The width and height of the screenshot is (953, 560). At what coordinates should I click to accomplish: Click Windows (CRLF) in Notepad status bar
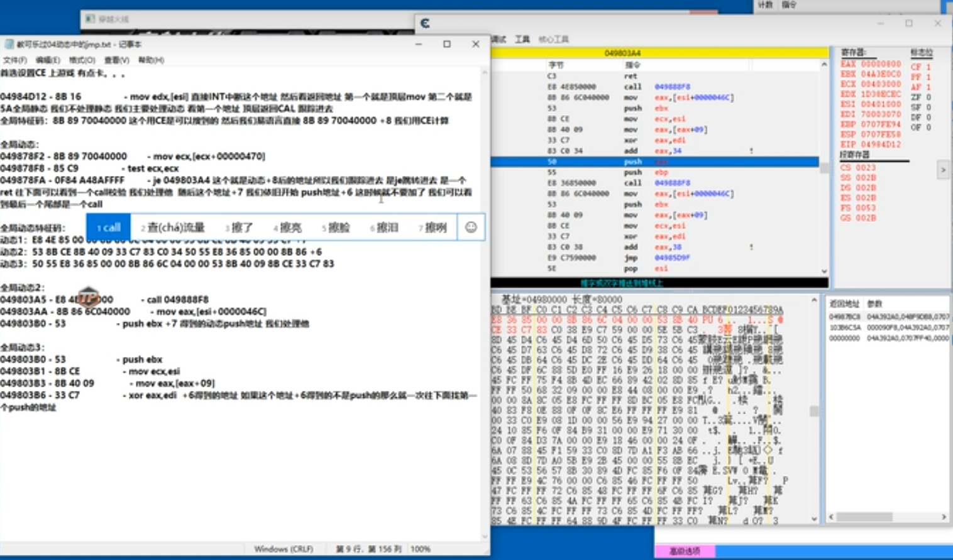[284, 549]
